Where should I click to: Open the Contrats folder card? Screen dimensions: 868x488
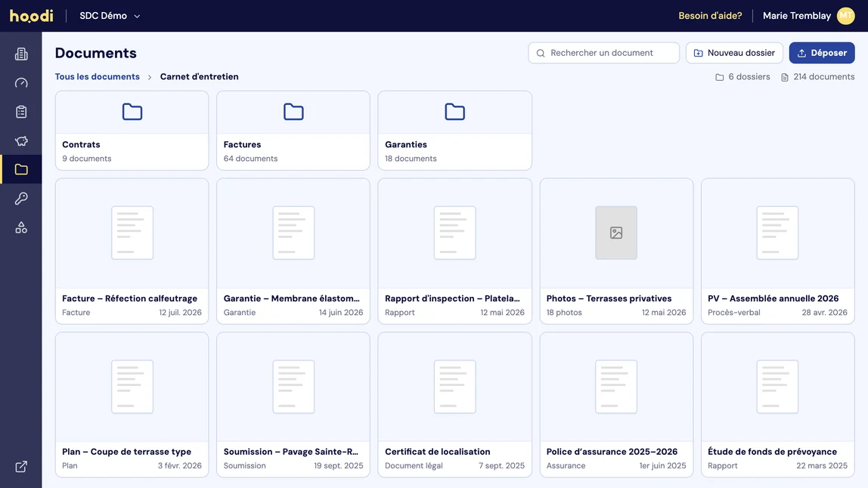132,131
